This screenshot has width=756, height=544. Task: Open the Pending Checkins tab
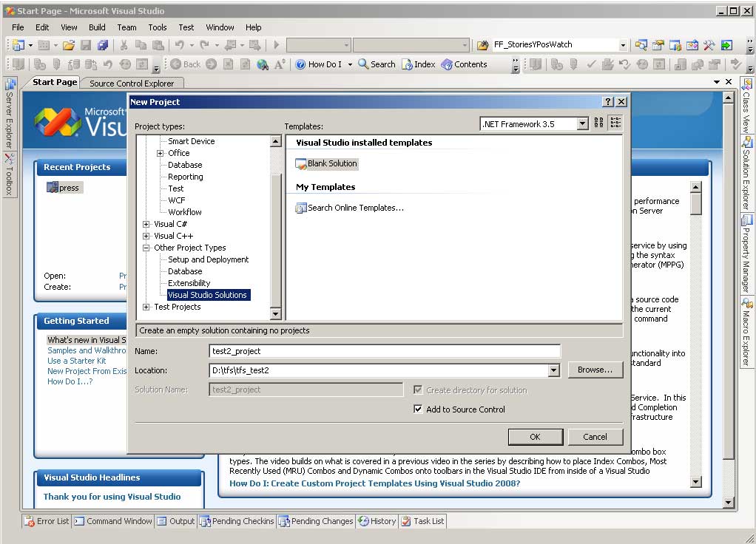[237, 521]
